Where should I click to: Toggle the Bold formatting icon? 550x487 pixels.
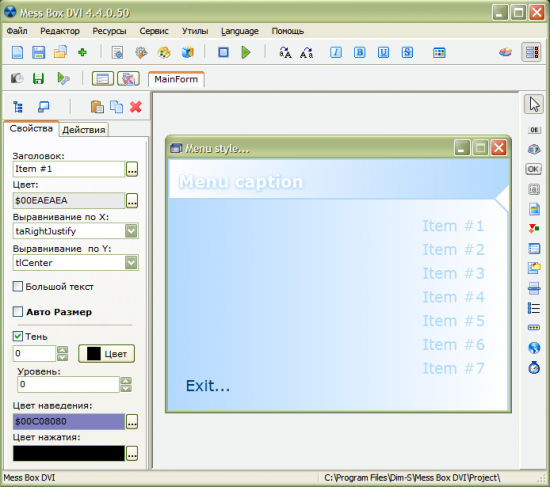(360, 53)
